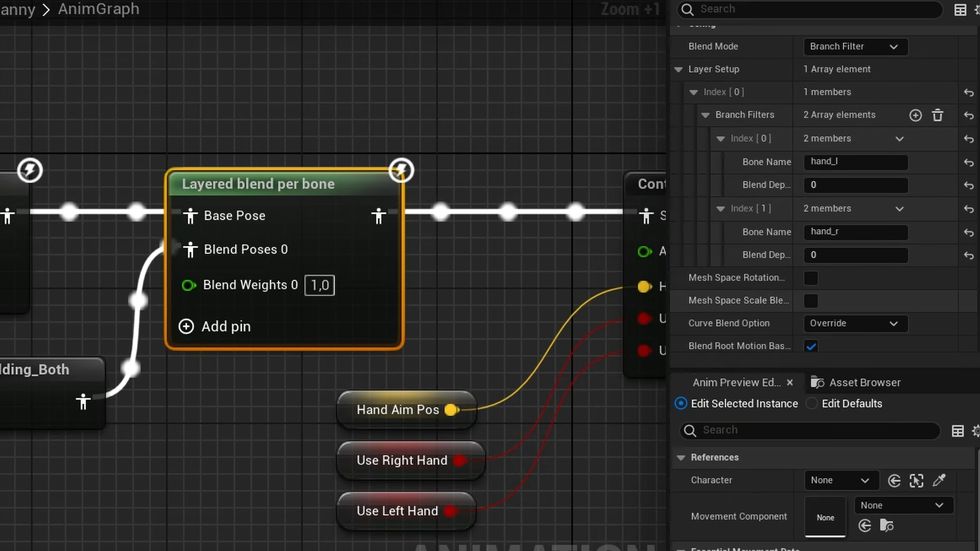Click the AnimGraph breadcrumb

click(x=99, y=9)
